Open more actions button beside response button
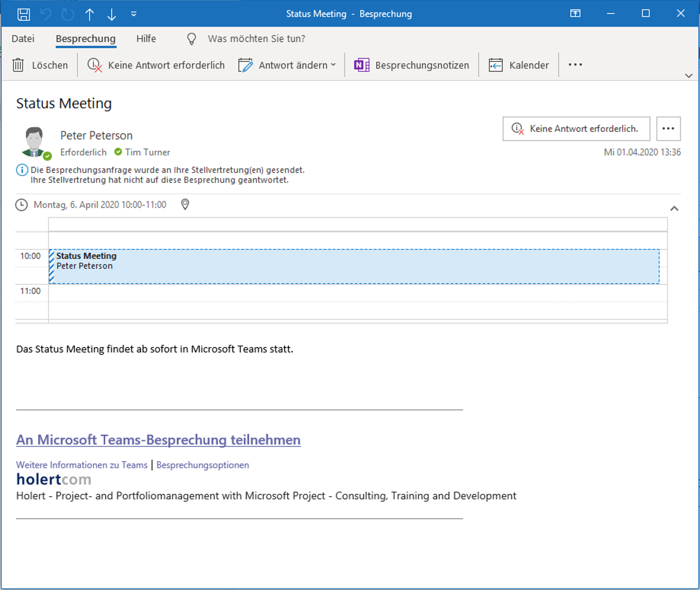 click(x=668, y=129)
